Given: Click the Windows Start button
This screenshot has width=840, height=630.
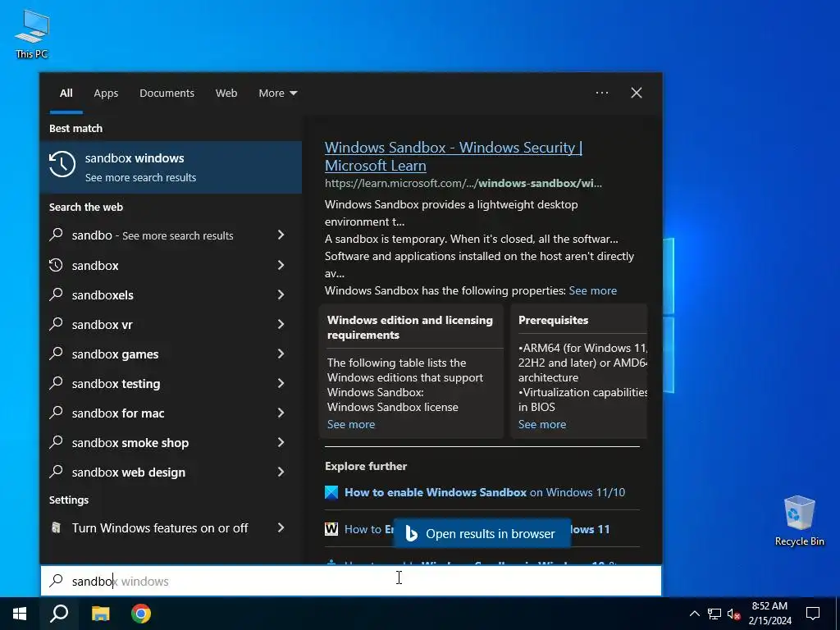Looking at the screenshot, I should tap(20, 614).
